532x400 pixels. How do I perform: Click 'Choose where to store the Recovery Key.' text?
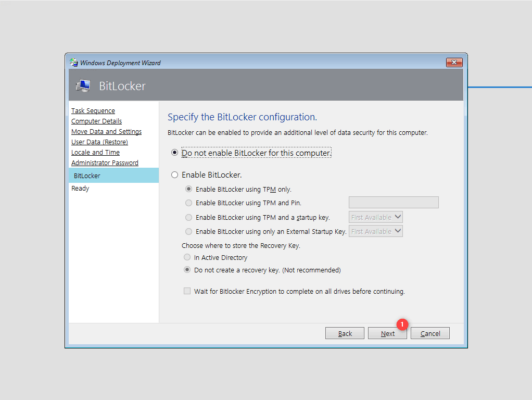[241, 246]
